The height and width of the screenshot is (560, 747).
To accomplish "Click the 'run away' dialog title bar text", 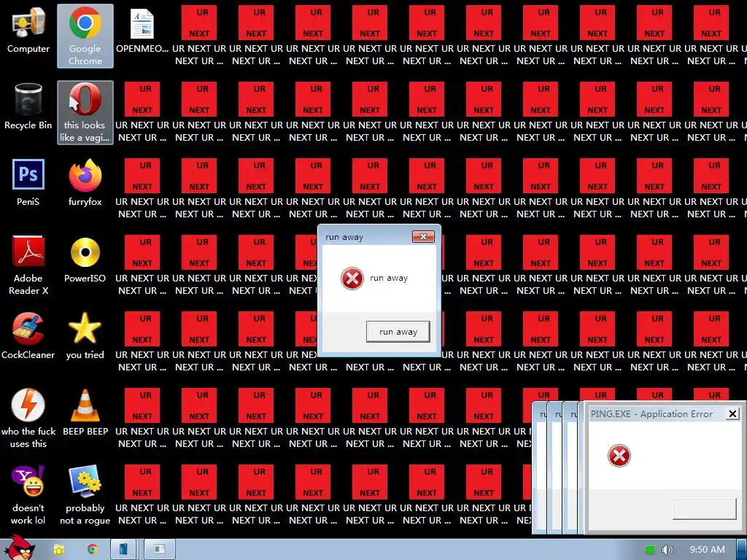I will pyautogui.click(x=344, y=237).
